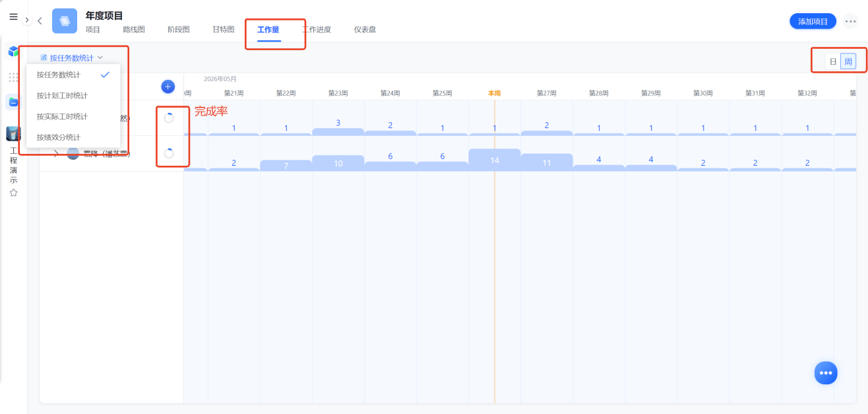Screen dimensions: 868x414
Task: Click the floating blue ellipsis button
Action: [x=826, y=373]
